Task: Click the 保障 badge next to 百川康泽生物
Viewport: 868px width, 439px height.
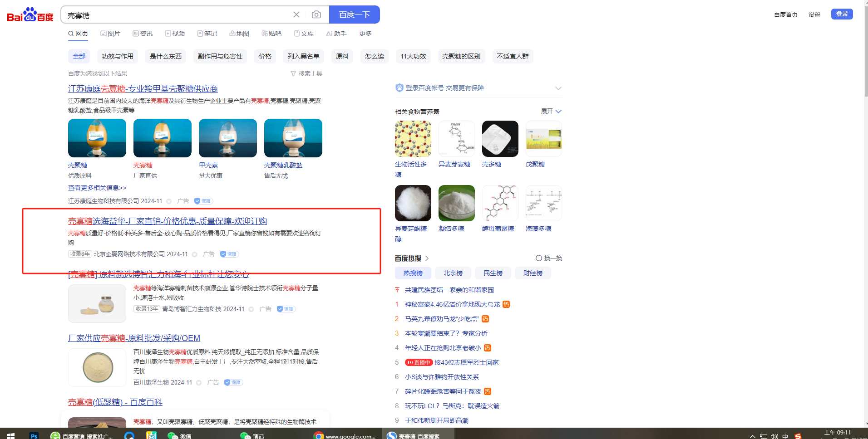Action: pos(233,382)
